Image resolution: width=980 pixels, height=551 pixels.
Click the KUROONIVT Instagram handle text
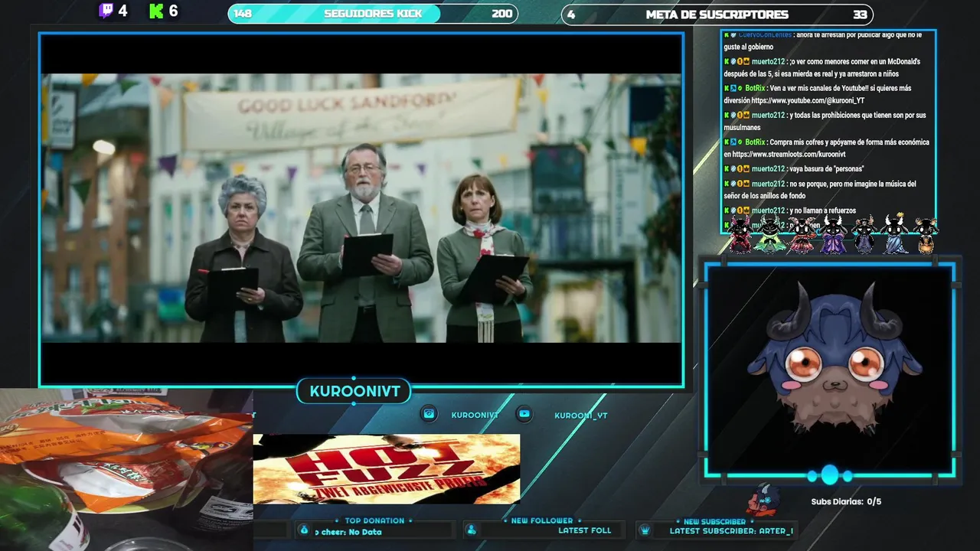pos(475,416)
